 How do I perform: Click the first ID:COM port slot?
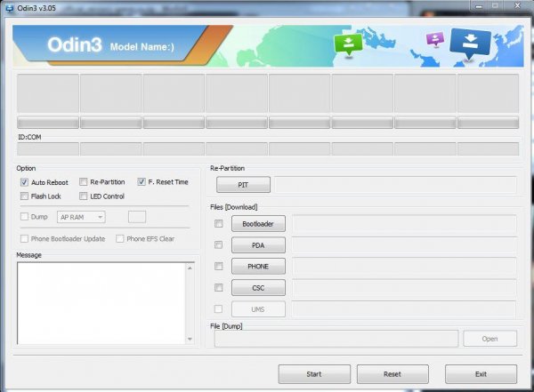(x=48, y=149)
